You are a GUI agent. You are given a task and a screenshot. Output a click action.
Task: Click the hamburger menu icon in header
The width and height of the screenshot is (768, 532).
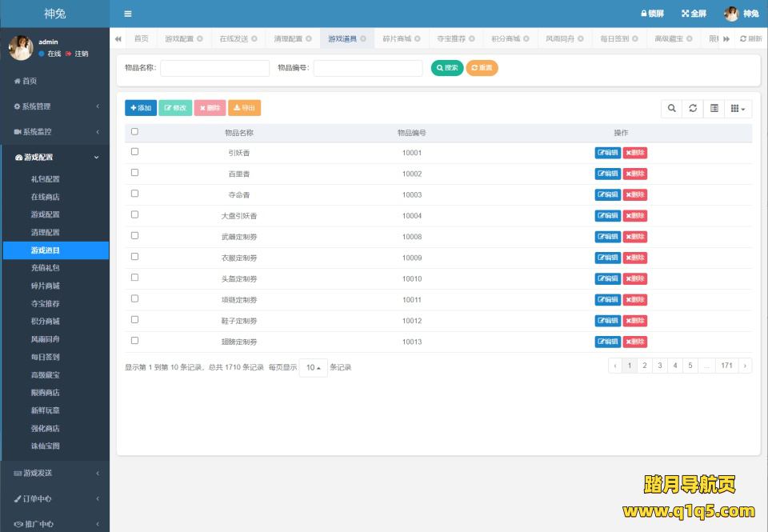tap(128, 14)
